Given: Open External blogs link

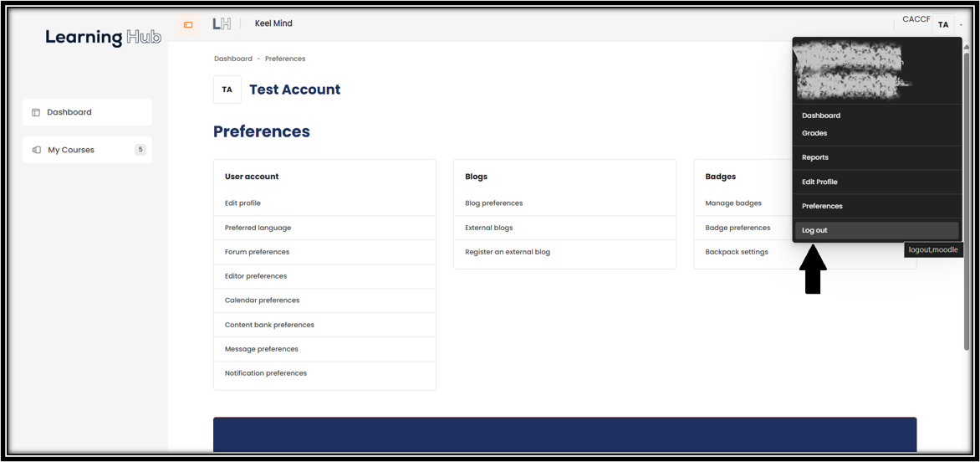Looking at the screenshot, I should 489,228.
